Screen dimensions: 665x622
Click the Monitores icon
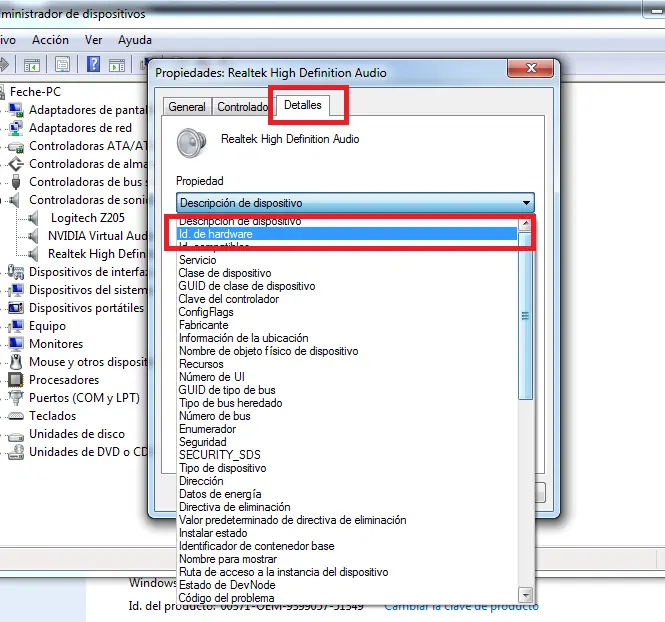(16, 343)
